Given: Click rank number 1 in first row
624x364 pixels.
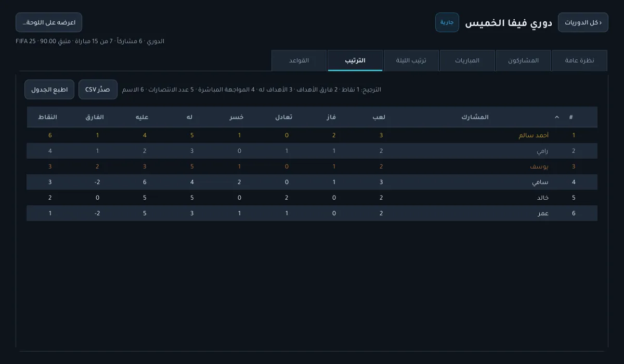Looking at the screenshot, I should point(574,135).
